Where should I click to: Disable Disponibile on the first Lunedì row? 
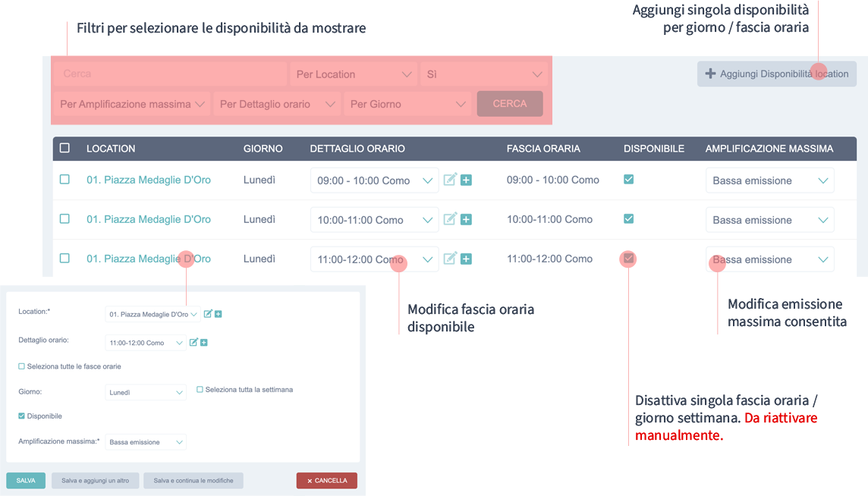628,180
